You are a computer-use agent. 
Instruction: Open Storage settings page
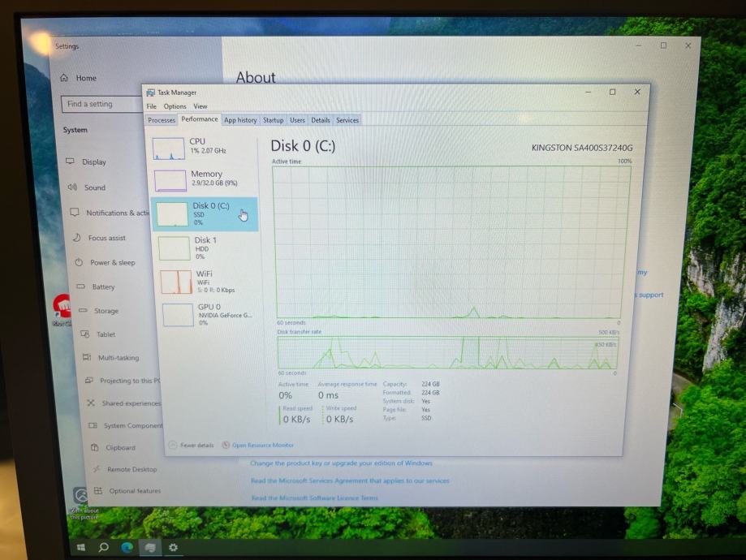pos(106,311)
